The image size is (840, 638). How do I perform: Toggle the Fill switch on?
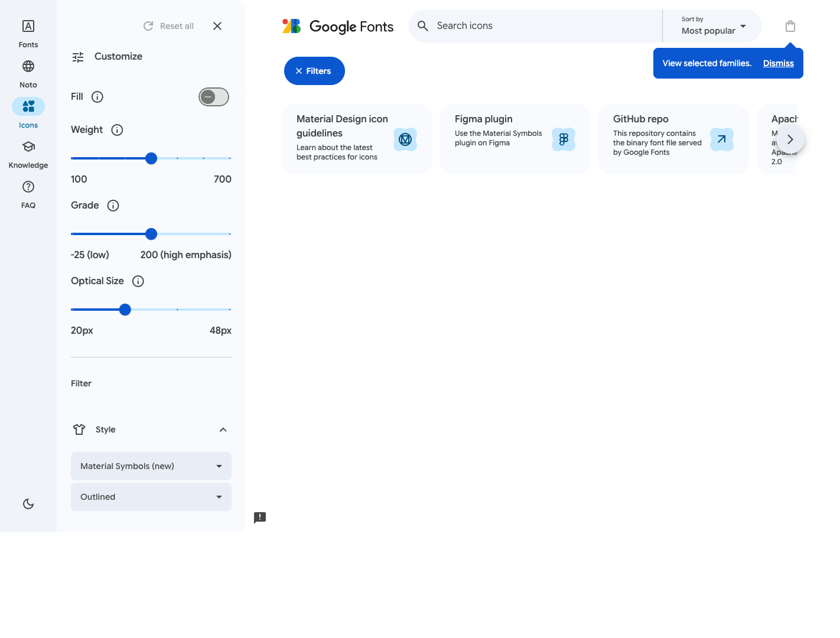(x=213, y=97)
